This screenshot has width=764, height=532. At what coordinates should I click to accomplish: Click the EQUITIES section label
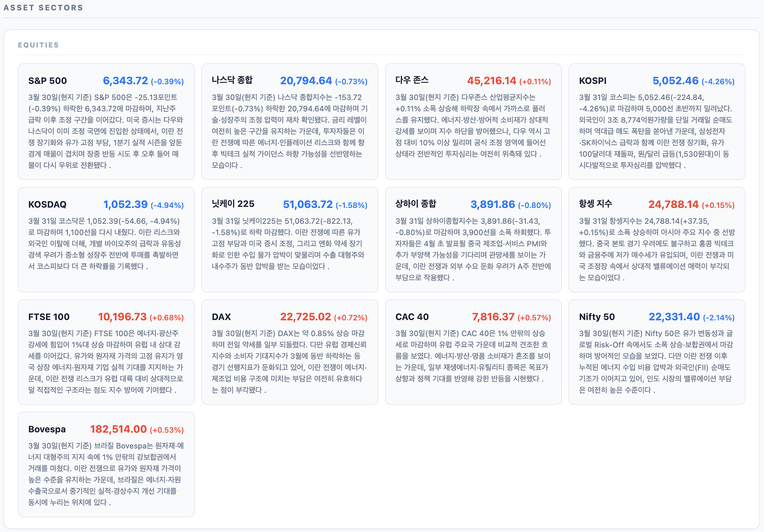39,45
